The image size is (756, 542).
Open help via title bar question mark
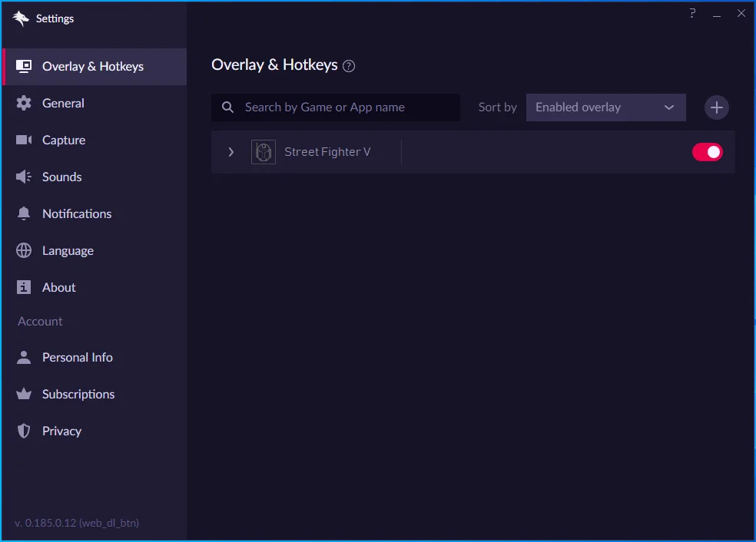pos(692,13)
